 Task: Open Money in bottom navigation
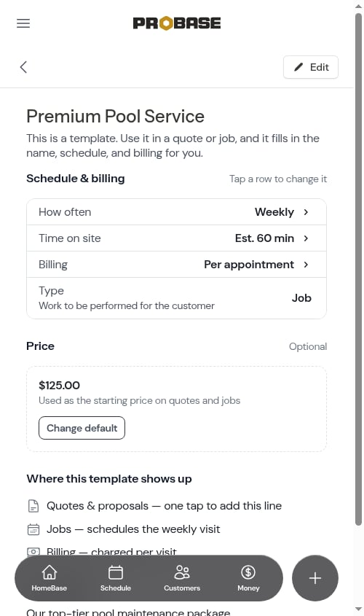pyautogui.click(x=248, y=578)
